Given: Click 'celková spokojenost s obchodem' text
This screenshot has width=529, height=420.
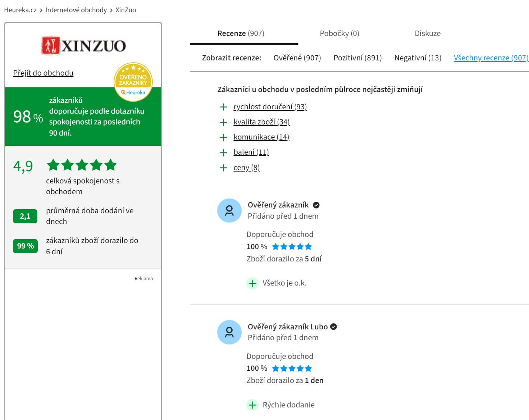Looking at the screenshot, I should [x=83, y=186].
